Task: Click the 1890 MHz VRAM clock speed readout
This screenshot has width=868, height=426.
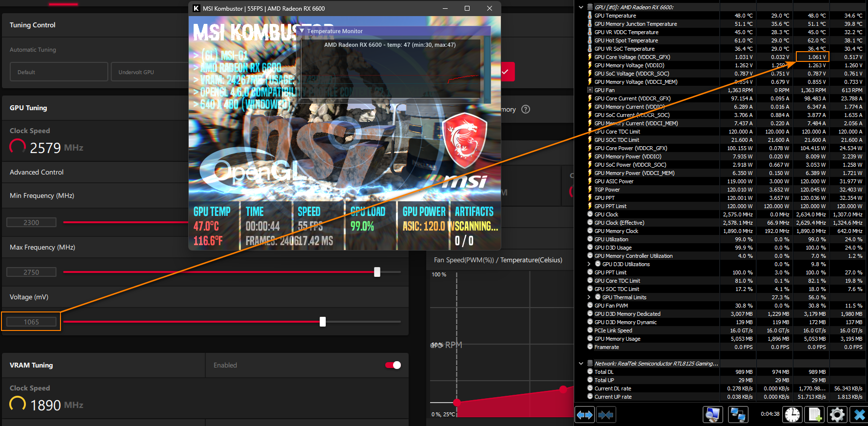Action: tap(57, 405)
